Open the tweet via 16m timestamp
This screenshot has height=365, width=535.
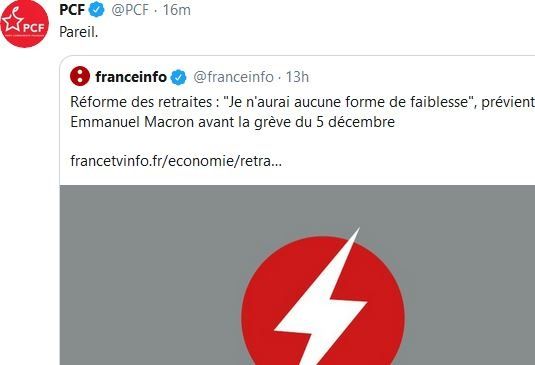click(x=176, y=10)
